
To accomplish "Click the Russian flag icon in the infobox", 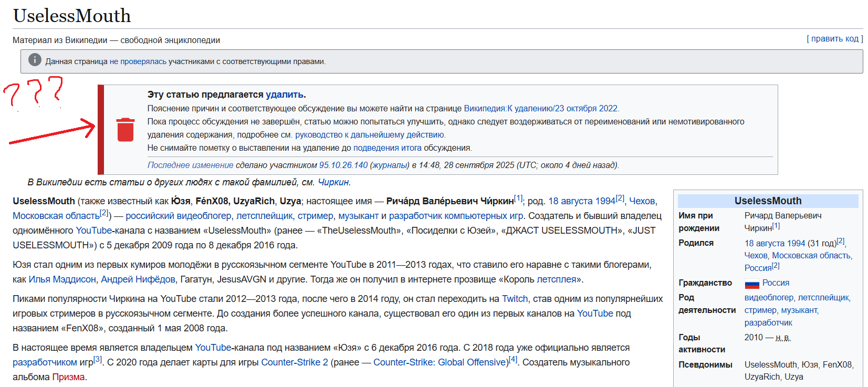I will pos(752,284).
